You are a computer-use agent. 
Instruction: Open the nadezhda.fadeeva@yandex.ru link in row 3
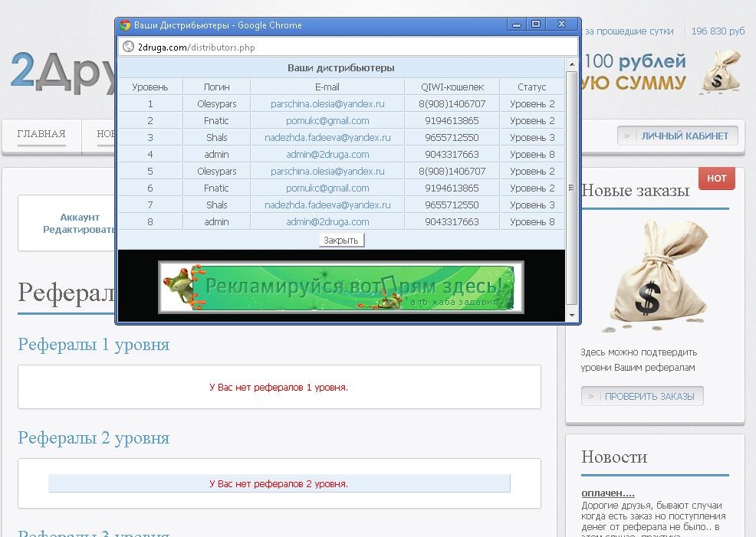click(x=327, y=137)
